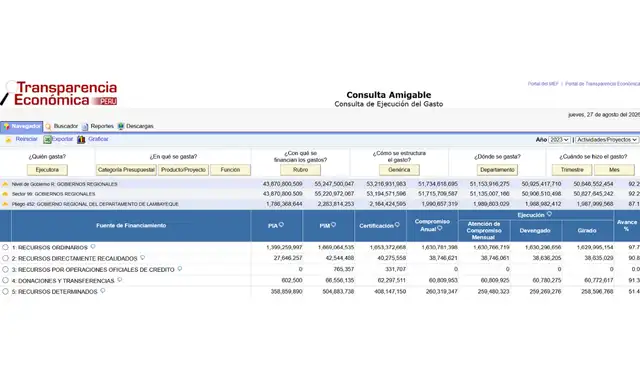Click the Devengado column header
This screenshot has height=376, width=640.
point(535,231)
